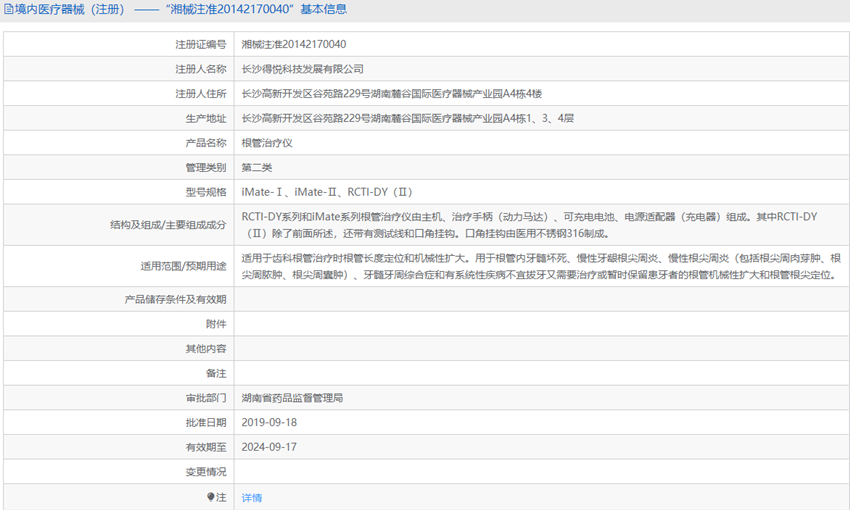The width and height of the screenshot is (850, 510).
Task: Click the 产品储存条件及有效期 row label
Action: (175, 299)
